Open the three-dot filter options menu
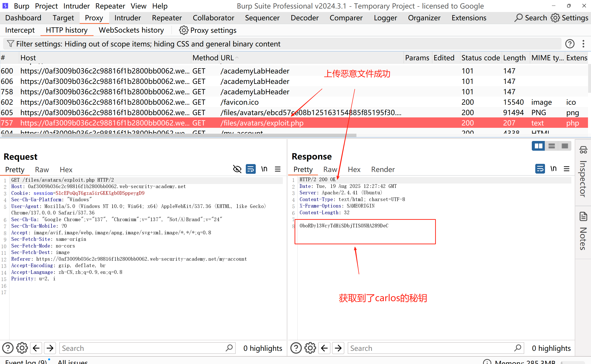 pyautogui.click(x=583, y=44)
